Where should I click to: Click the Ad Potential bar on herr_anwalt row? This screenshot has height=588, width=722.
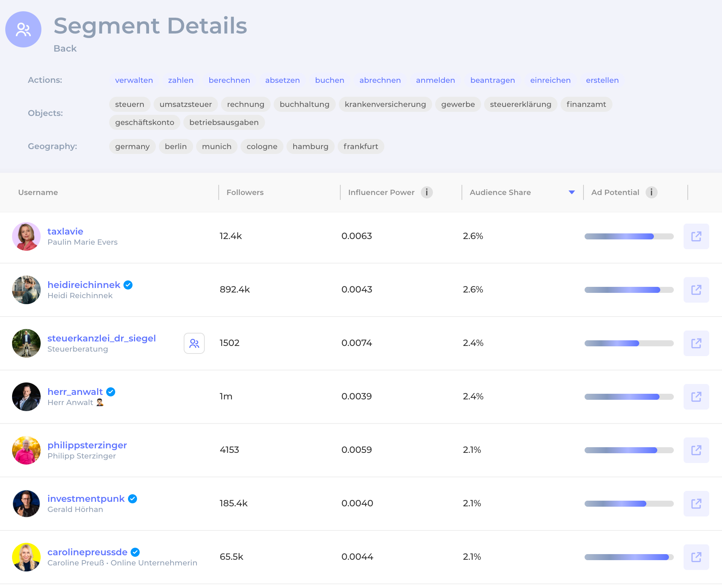[x=629, y=396]
